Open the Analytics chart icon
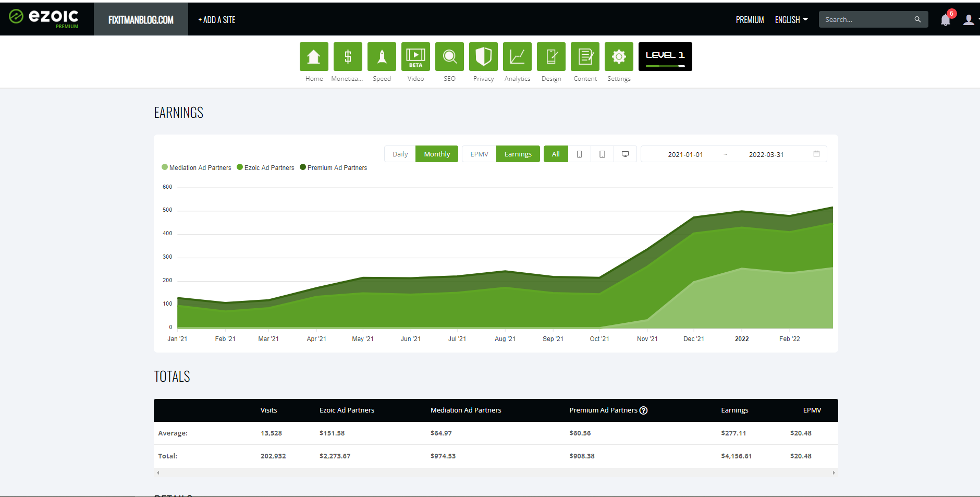 517,56
